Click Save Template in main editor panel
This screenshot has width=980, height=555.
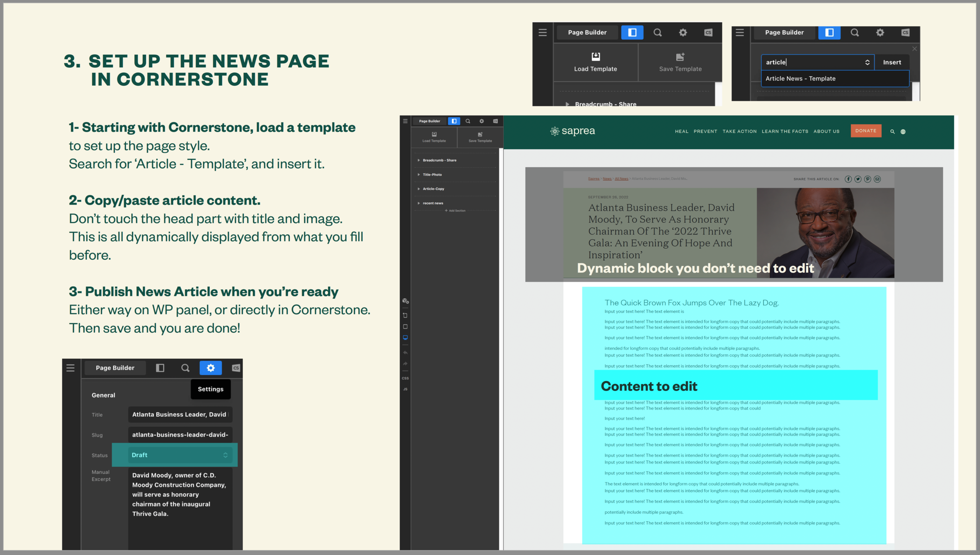(480, 137)
